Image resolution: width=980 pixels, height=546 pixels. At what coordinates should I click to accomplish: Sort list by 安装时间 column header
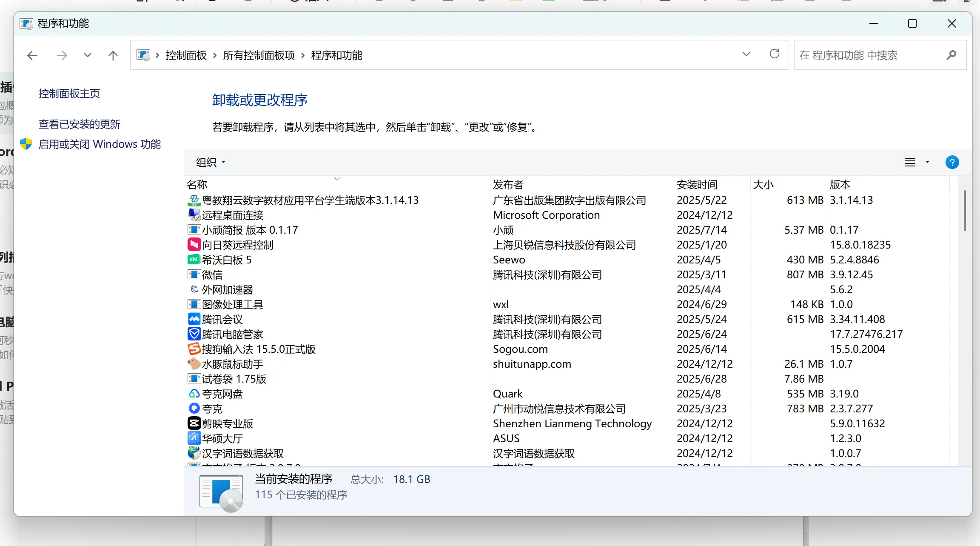coord(697,184)
